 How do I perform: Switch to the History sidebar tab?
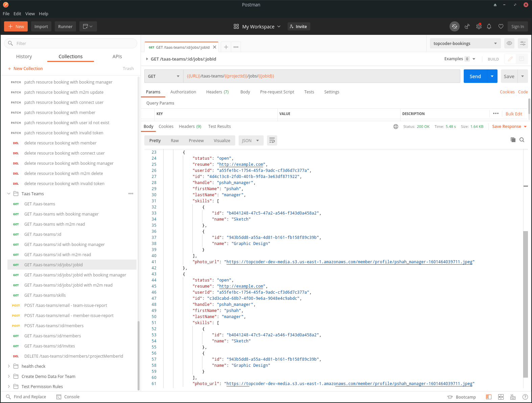coord(24,57)
